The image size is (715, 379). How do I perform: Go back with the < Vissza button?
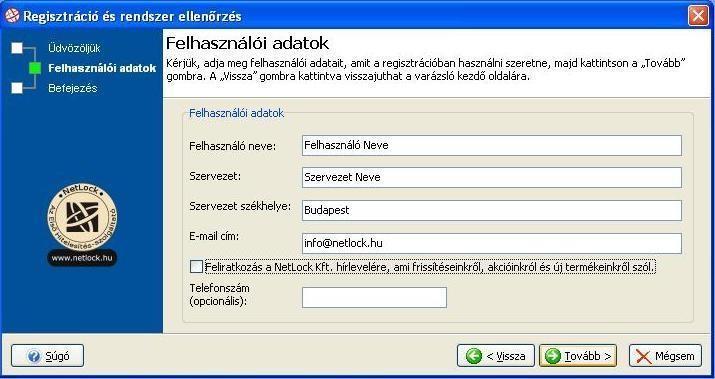tap(496, 356)
